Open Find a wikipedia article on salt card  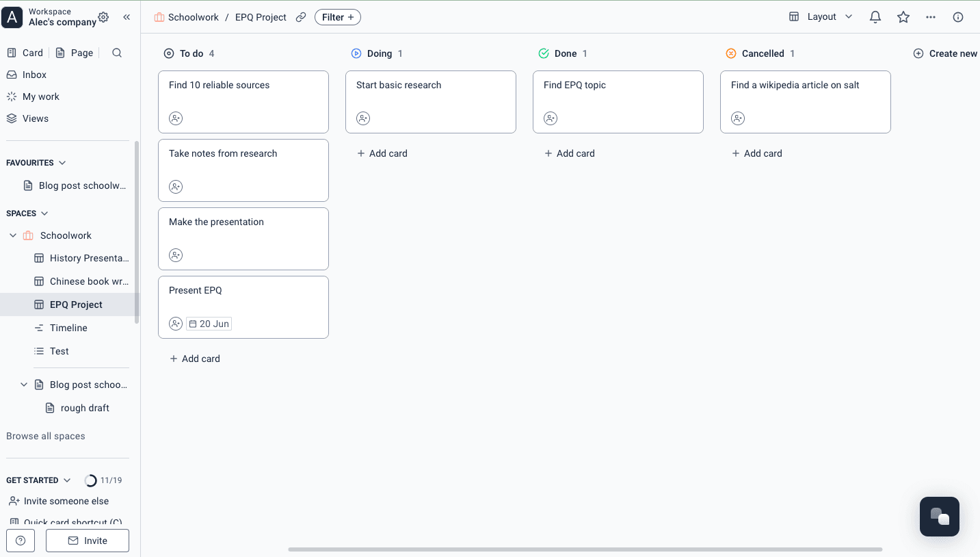point(806,102)
